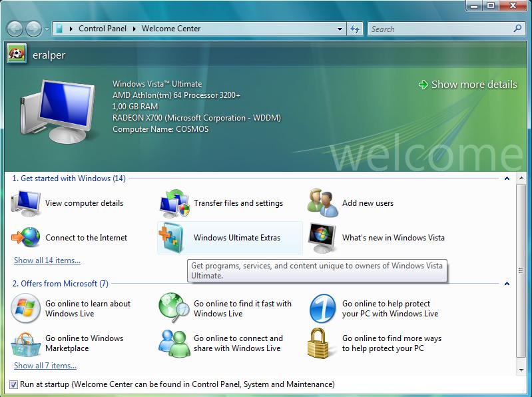
Task: Click the scrollbar down arrow
Action: (521, 370)
